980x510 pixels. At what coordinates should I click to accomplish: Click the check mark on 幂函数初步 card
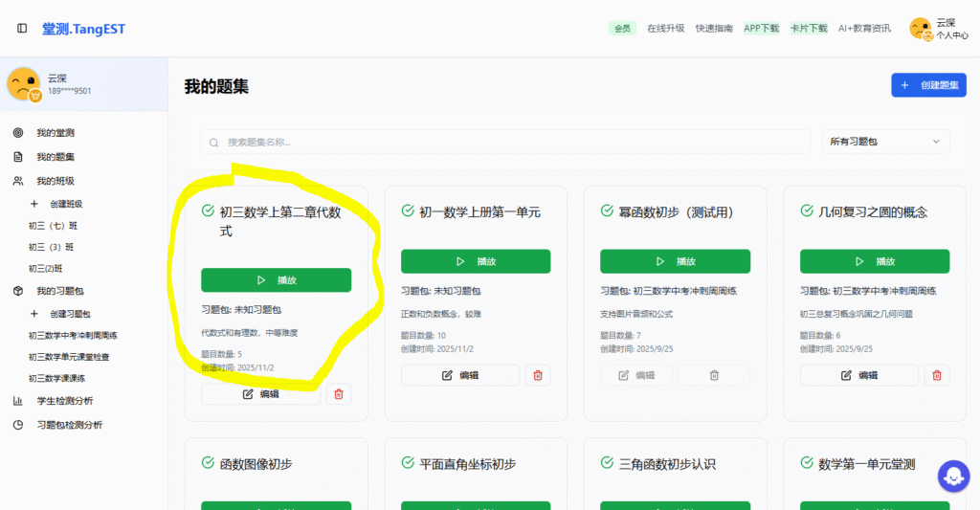608,211
